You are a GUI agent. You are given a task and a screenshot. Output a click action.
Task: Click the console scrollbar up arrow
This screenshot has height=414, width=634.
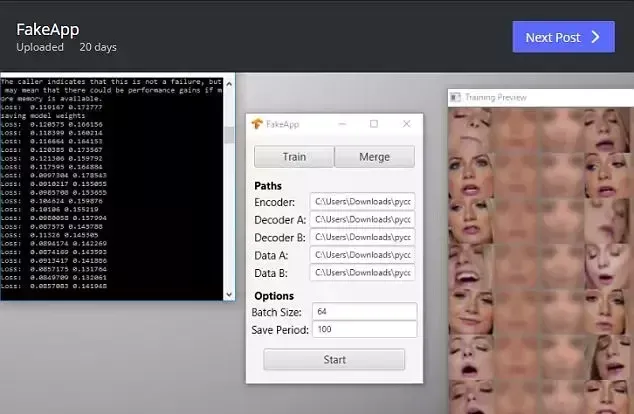[x=229, y=84]
